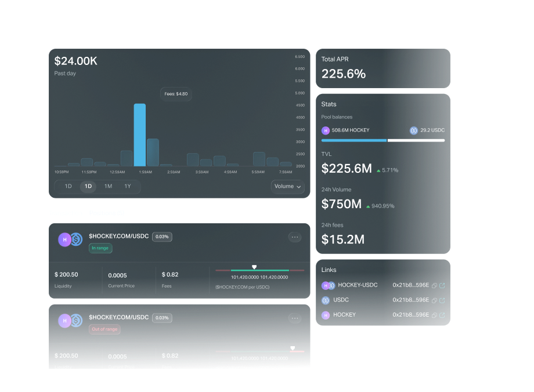Click the red Out of range status badge
This screenshot has height=392, width=534.
coord(104,329)
